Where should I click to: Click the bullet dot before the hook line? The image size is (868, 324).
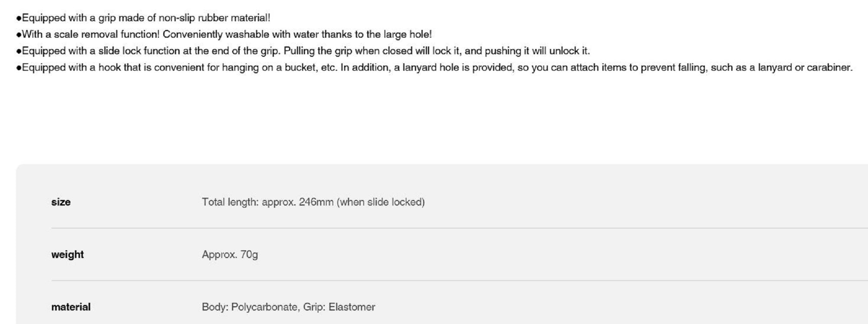click(19, 68)
